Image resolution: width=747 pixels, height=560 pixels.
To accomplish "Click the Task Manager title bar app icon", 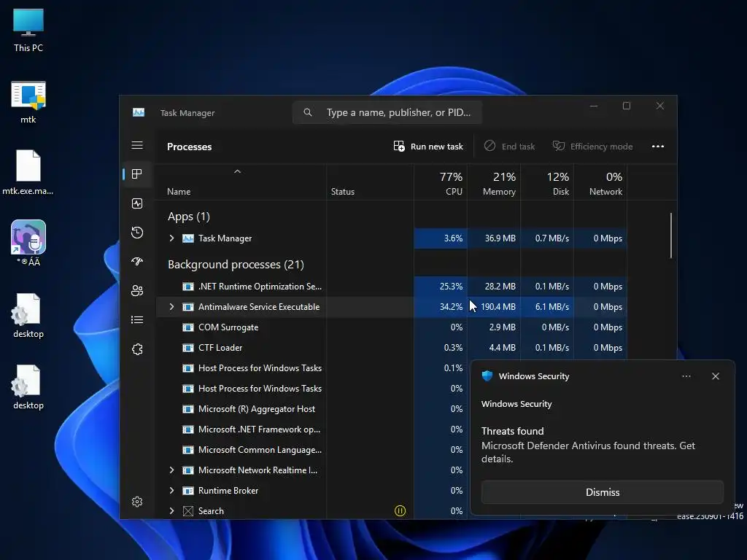I will (x=139, y=112).
